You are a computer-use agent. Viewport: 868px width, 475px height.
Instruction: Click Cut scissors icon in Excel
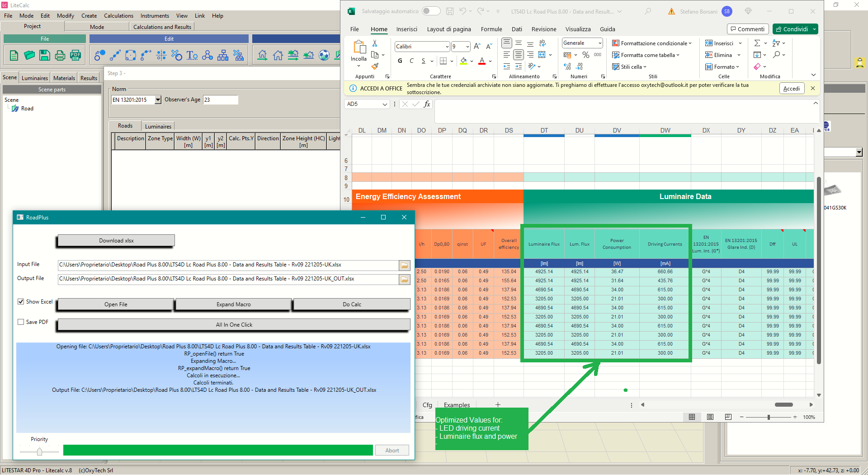click(x=375, y=43)
